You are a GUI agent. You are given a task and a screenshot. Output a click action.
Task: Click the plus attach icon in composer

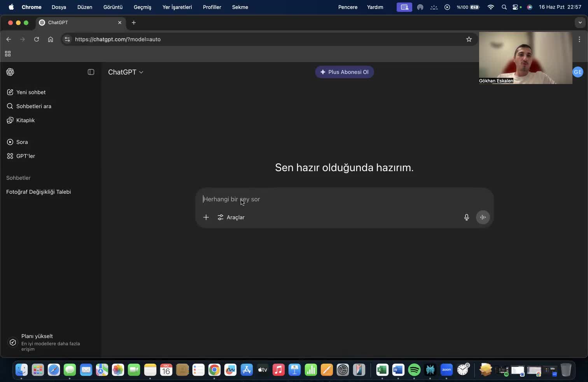(x=206, y=217)
